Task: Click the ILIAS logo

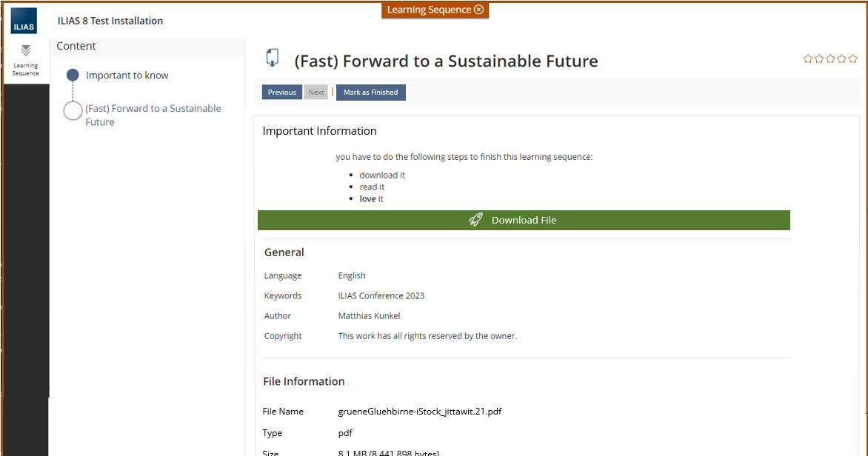Action: click(24, 21)
